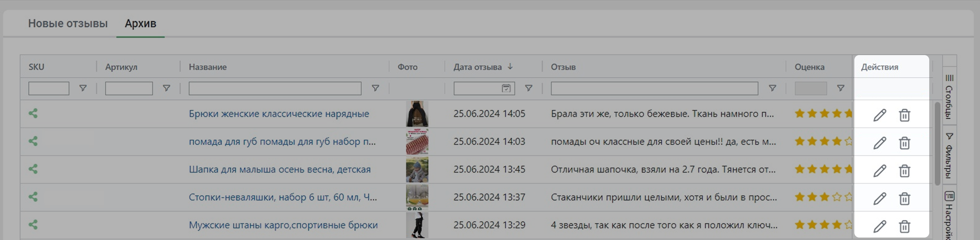Click share icon in the Брюки женские row
Image resolution: width=980 pixels, height=240 pixels.
tap(33, 113)
